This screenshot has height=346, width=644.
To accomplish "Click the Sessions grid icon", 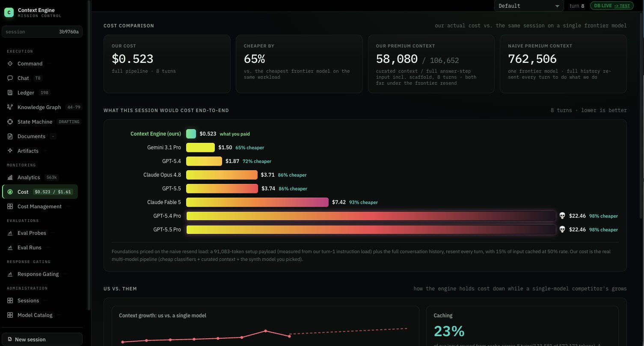I will (10, 301).
